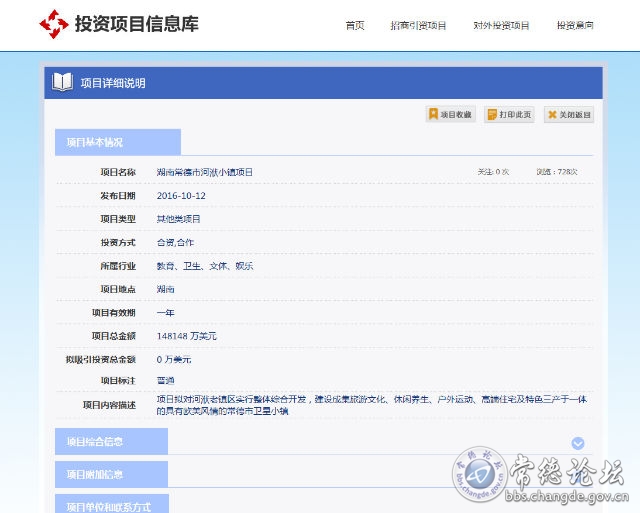Select the 项目附加信息 section header

pyautogui.click(x=111, y=474)
